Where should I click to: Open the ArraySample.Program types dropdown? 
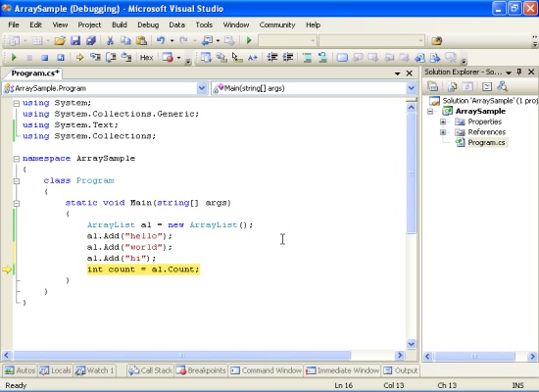tap(202, 88)
